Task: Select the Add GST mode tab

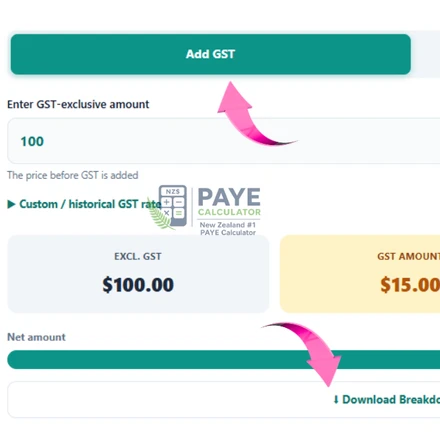Action: click(x=210, y=54)
